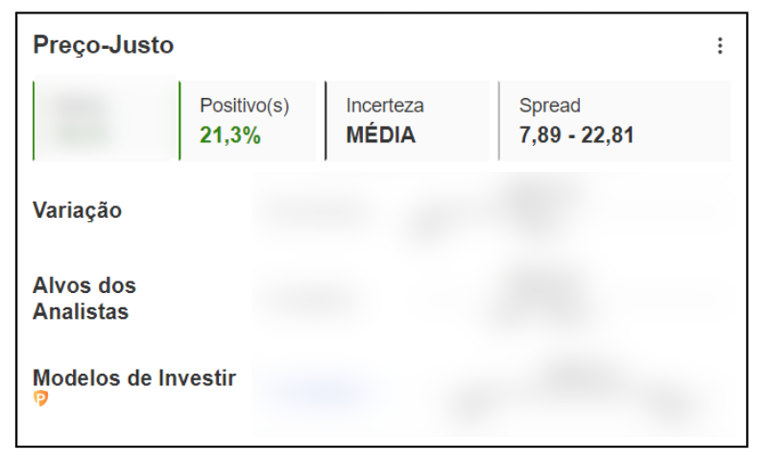
Task: Select the green 21,3% value
Action: (230, 135)
